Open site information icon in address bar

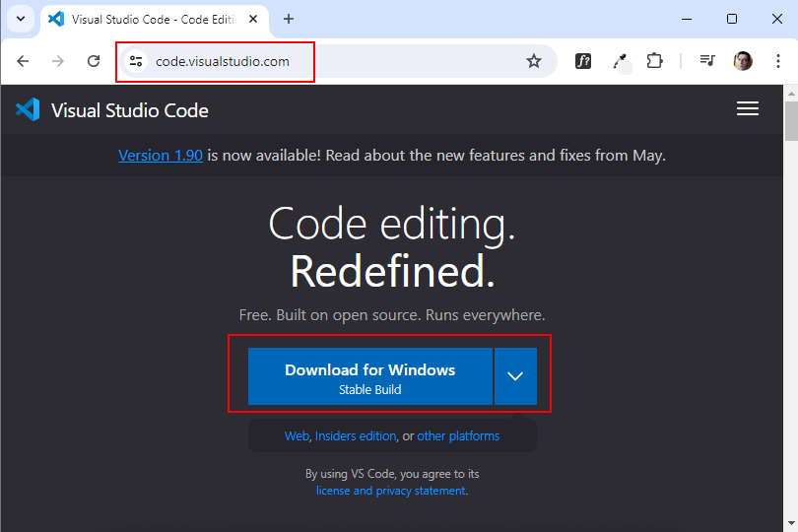pos(136,62)
